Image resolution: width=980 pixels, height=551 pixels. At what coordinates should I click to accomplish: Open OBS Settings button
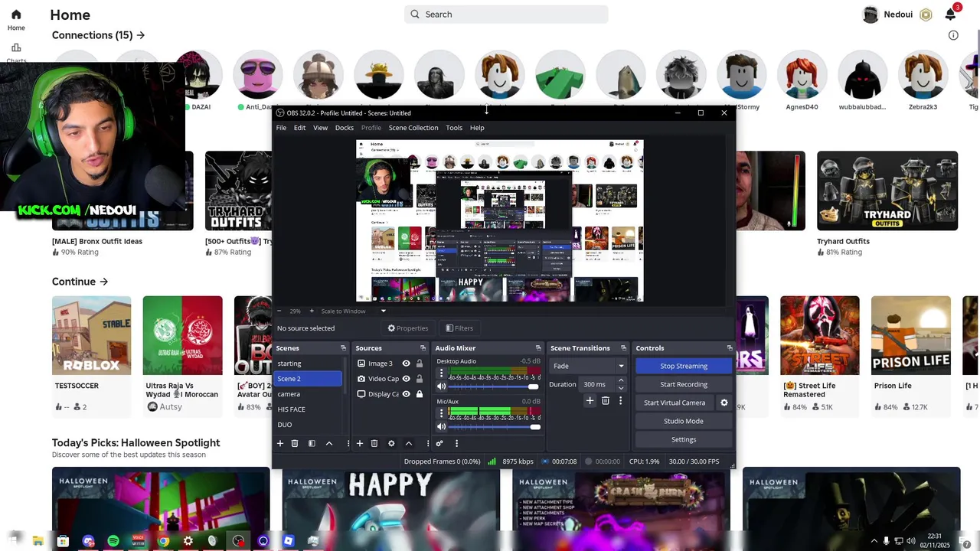click(684, 439)
